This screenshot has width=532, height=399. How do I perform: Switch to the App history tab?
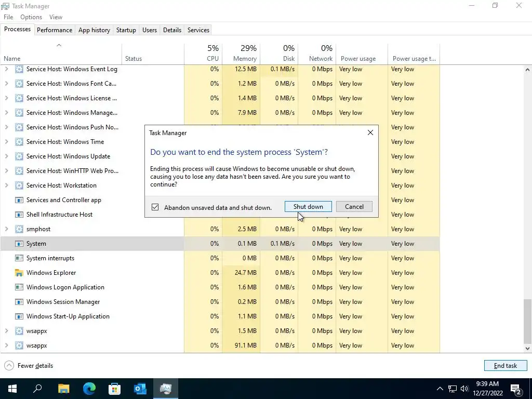tap(95, 30)
